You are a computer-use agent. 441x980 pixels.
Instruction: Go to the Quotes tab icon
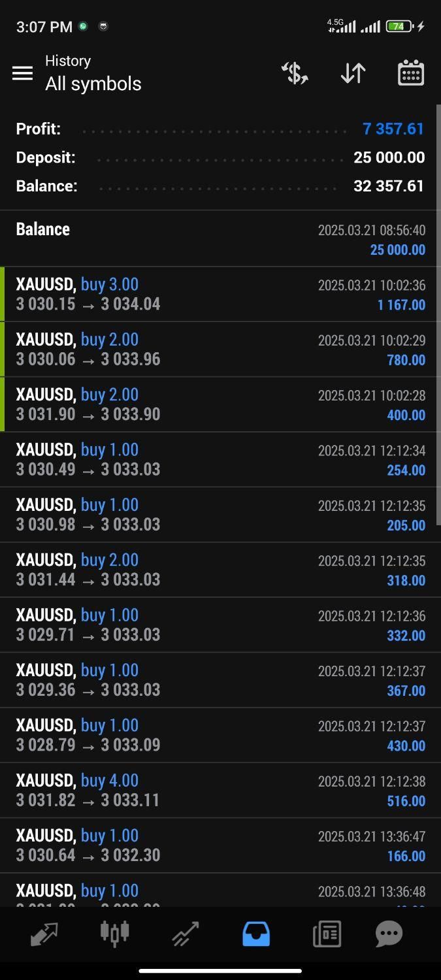pyautogui.click(x=44, y=934)
